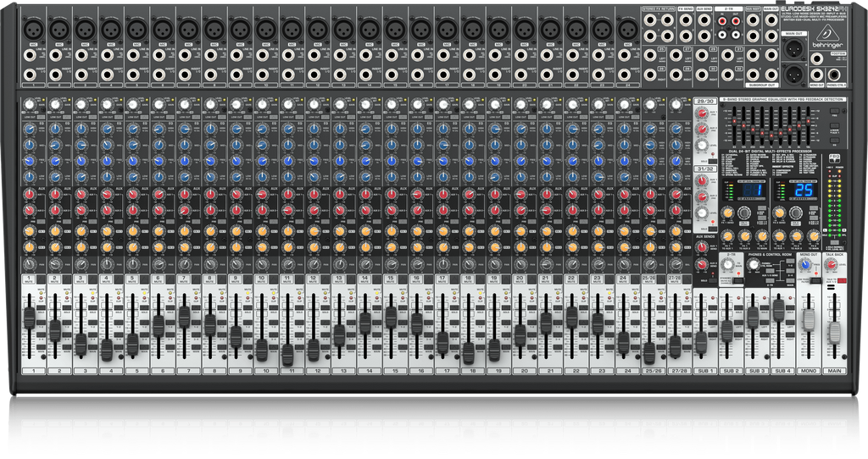The height and width of the screenshot is (459, 868).
Task: Click the FOOTSW footswitch jack
Action: (x=816, y=58)
